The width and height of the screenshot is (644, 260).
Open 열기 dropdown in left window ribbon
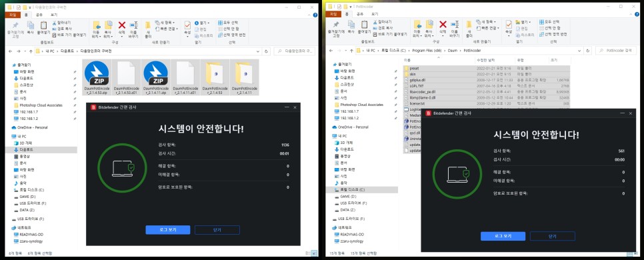pyautogui.click(x=203, y=23)
